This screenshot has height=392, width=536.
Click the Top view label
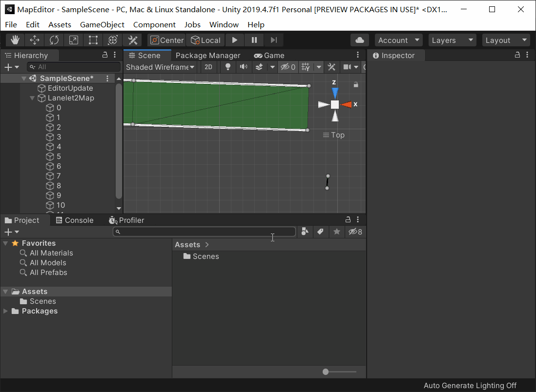[334, 135]
